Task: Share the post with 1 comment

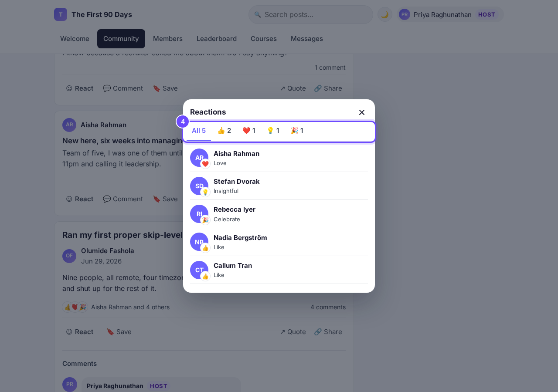Action: (328, 88)
